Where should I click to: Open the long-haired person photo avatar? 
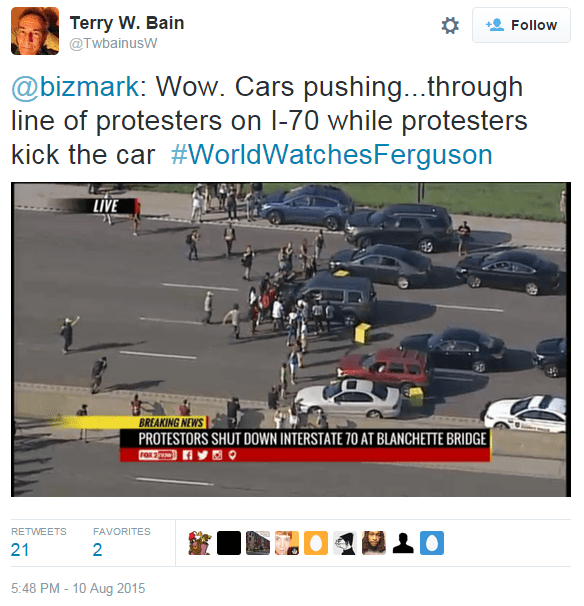click(374, 543)
